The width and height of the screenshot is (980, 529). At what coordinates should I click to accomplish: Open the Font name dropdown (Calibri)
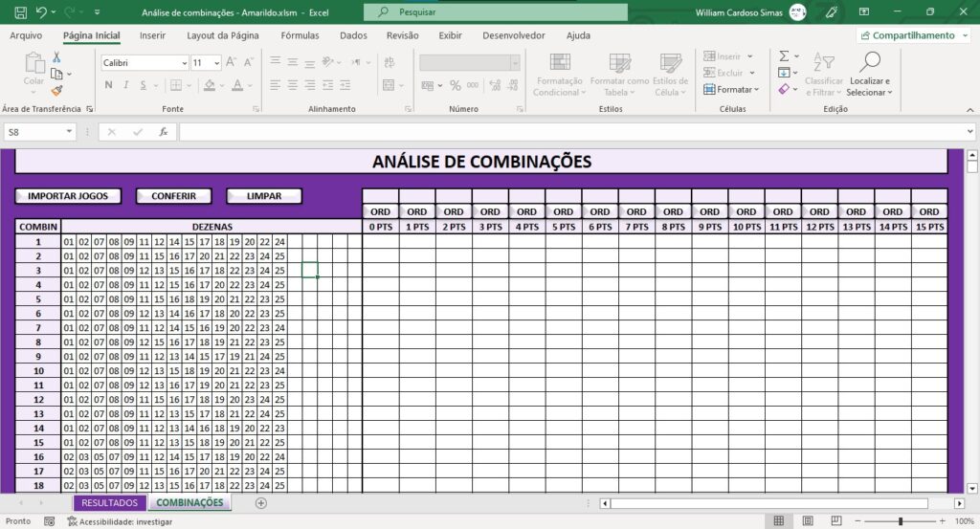(185, 63)
